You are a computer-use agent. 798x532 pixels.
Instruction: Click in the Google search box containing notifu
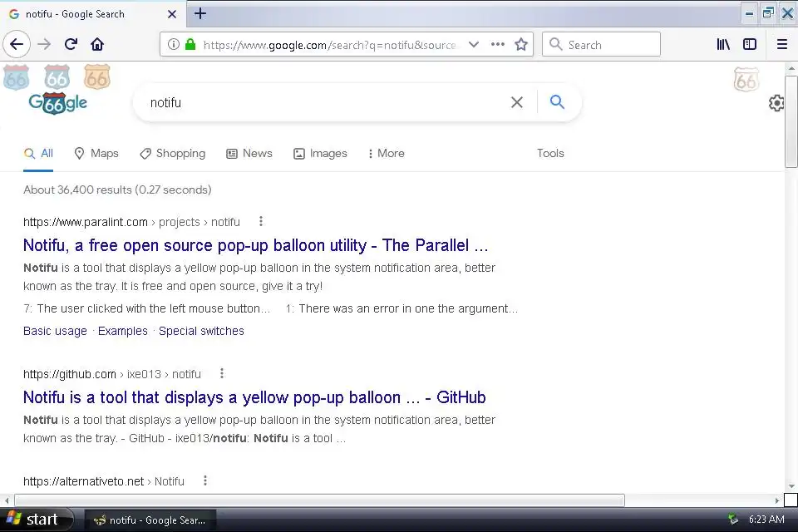click(326, 102)
